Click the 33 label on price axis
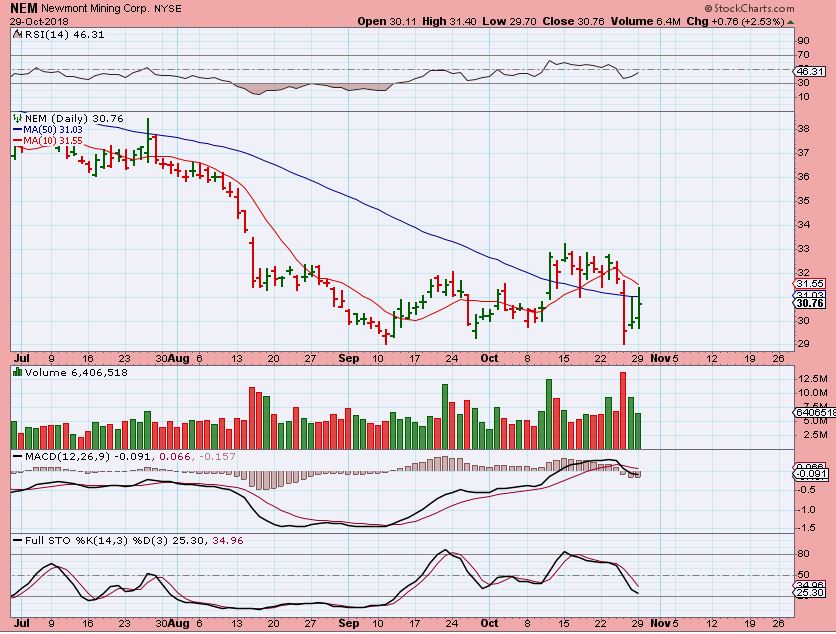The width and height of the screenshot is (836, 634). tap(803, 248)
